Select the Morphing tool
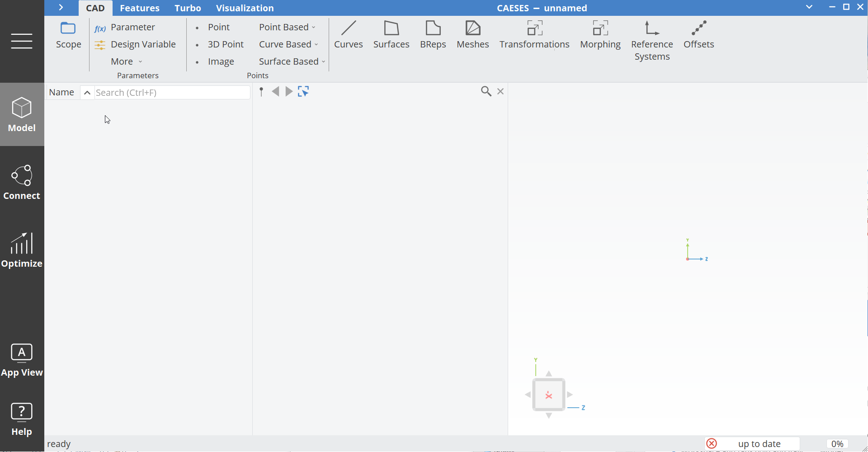 pyautogui.click(x=600, y=35)
